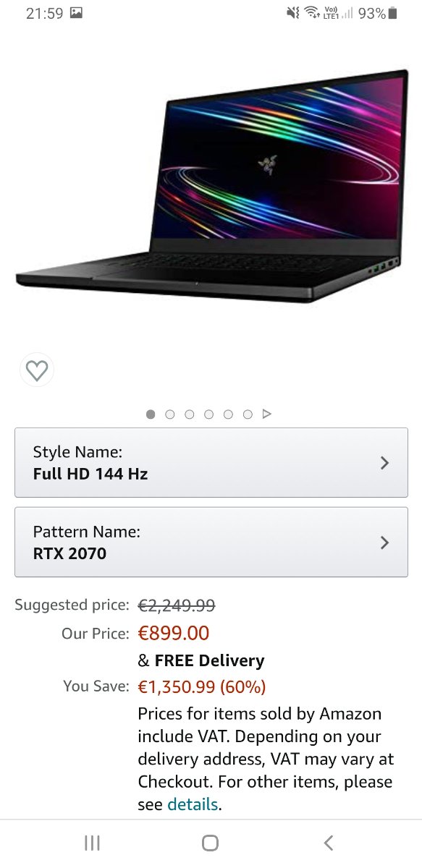Tap the muted sound status icon
The image size is (422, 868).
(x=293, y=13)
